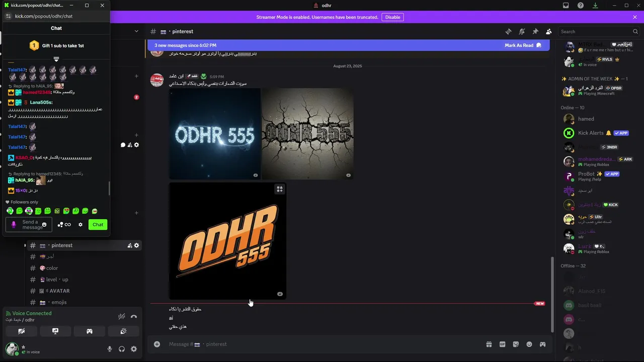Open blue glowing ODHR 555 image
Viewport: 644px width, 362px height.
tap(214, 134)
